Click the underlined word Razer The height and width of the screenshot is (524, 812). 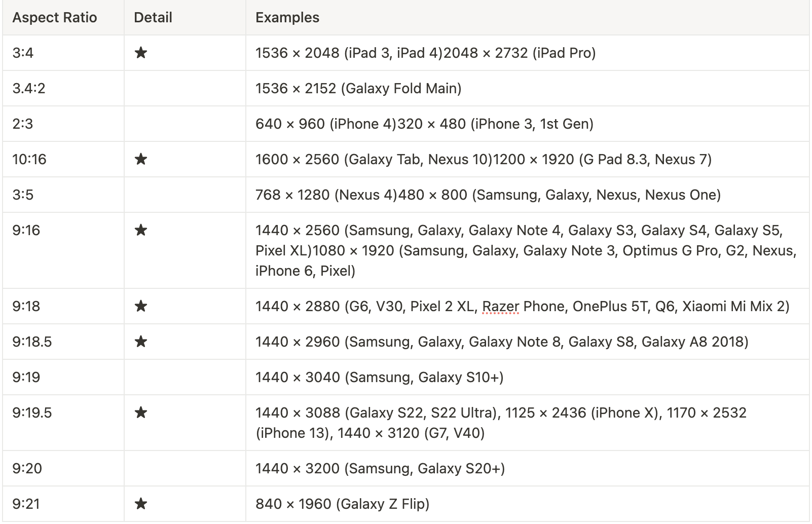(x=501, y=306)
